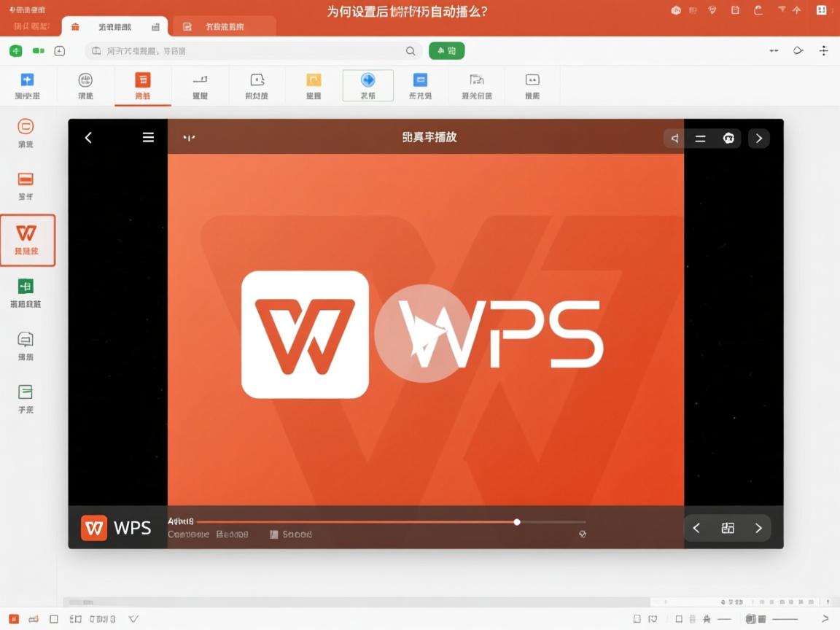
Task: Go back using the left chevron in the player
Action: point(88,137)
